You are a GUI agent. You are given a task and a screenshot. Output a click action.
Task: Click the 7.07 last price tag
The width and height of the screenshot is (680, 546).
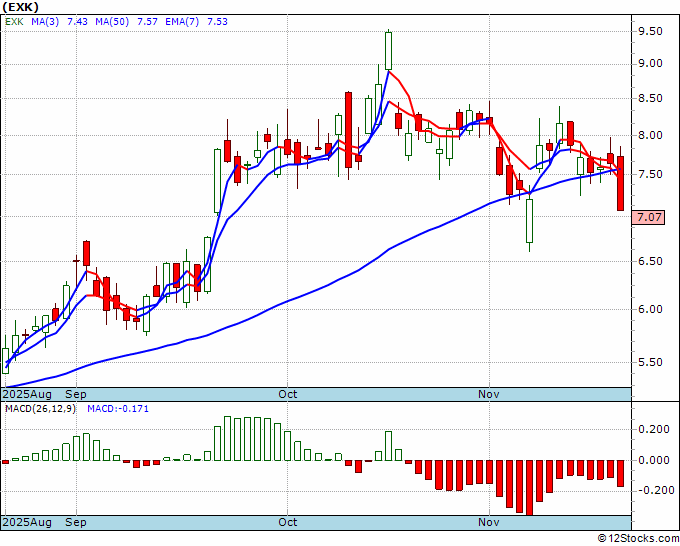click(649, 217)
